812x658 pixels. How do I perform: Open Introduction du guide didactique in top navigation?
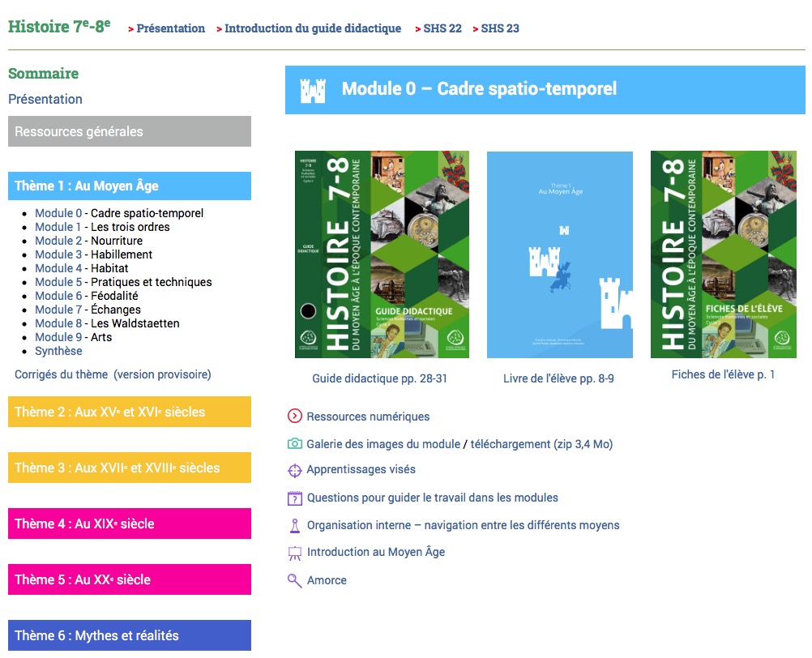(312, 28)
